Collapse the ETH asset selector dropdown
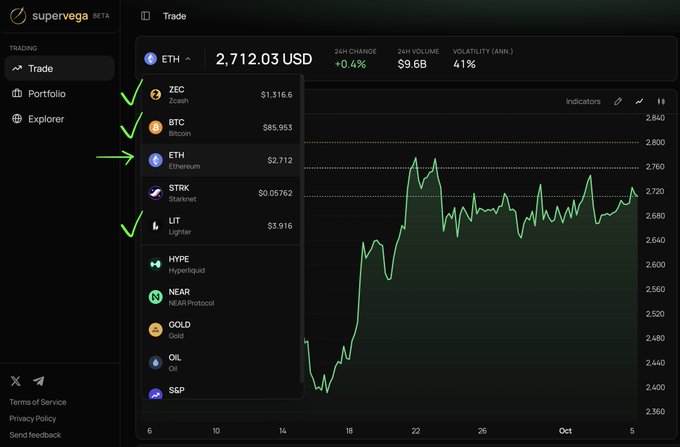 pyautogui.click(x=168, y=59)
